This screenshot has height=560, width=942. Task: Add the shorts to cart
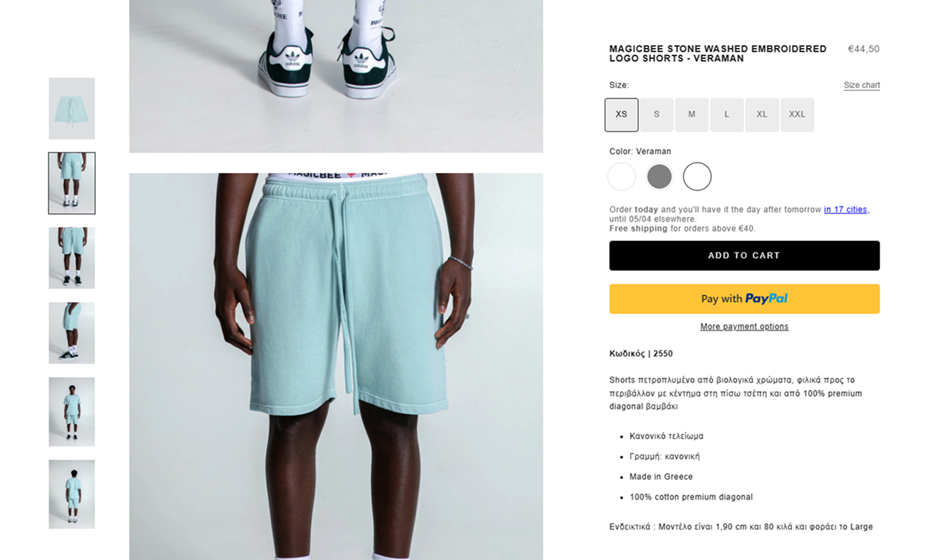coord(744,256)
